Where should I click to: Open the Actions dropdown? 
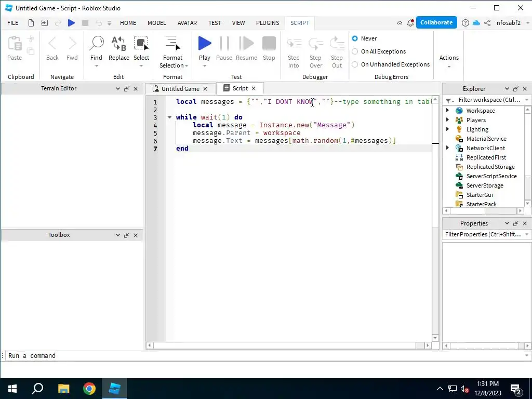449,61
